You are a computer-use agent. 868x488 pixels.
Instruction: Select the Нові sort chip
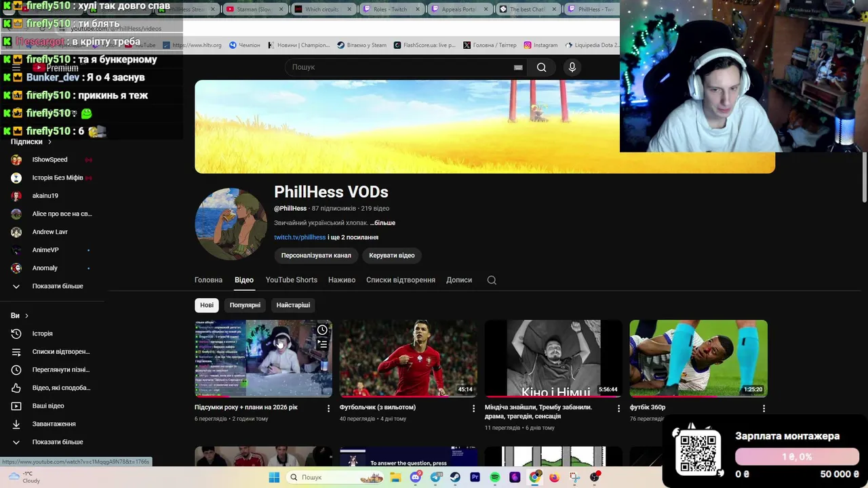point(207,305)
